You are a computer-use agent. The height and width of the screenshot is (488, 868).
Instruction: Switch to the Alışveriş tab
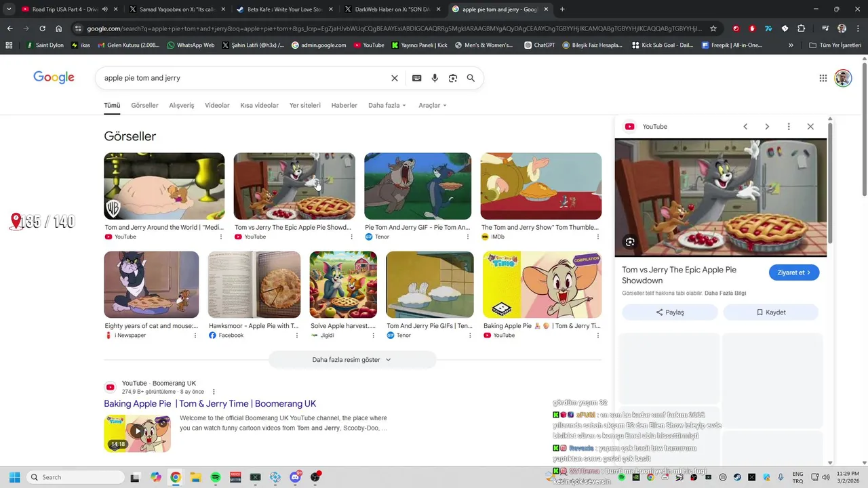click(181, 105)
